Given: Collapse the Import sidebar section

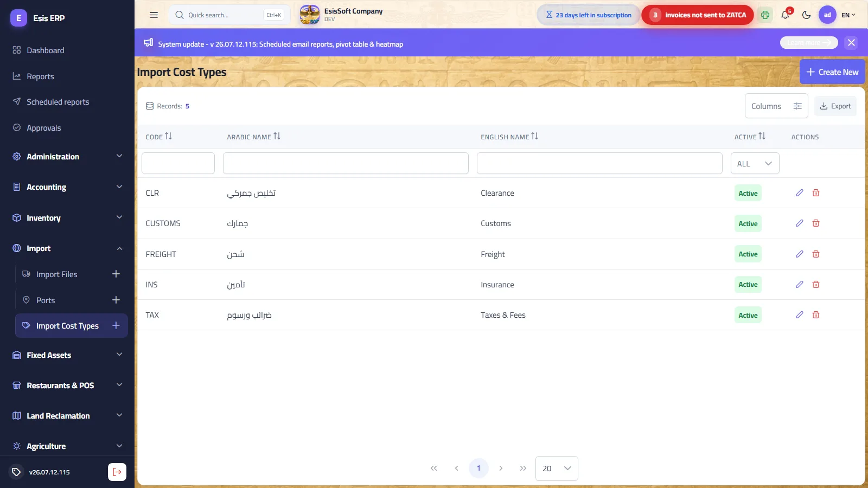Looking at the screenshot, I should pyautogui.click(x=67, y=248).
